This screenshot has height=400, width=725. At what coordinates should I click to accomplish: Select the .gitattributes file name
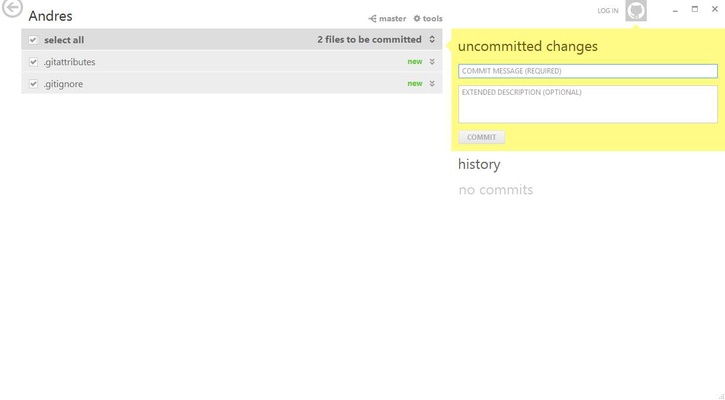point(69,62)
